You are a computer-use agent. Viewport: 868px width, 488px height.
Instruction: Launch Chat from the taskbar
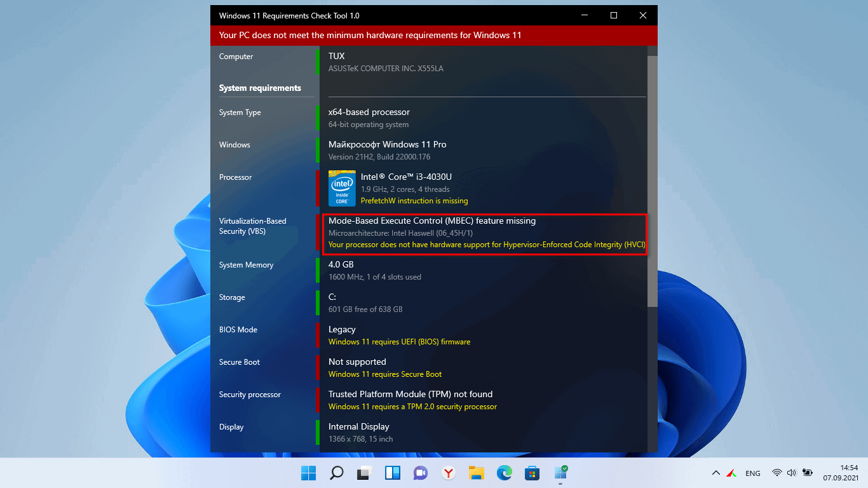[x=420, y=473]
